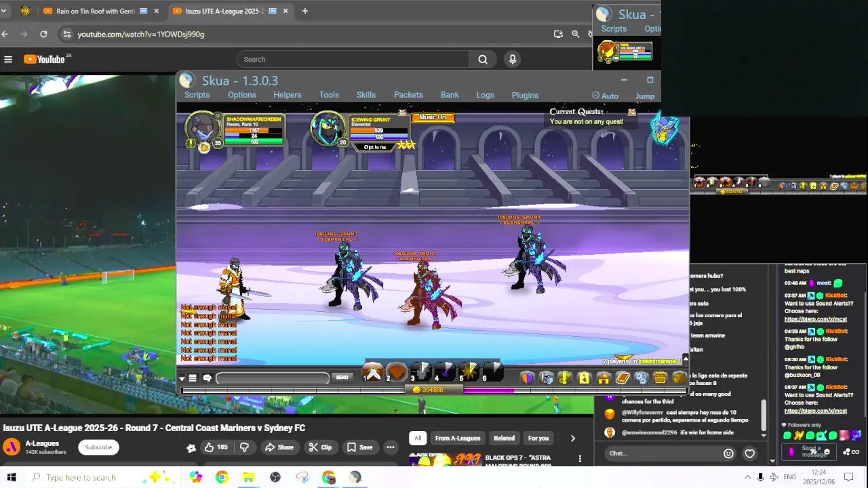Click the live chat scrollbar

[x=764, y=413]
